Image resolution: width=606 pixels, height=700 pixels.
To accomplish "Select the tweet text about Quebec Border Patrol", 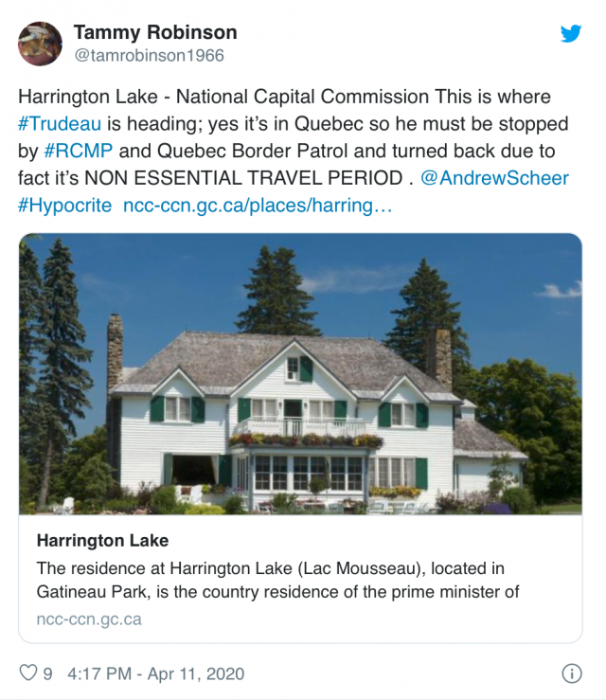I will coord(293,151).
